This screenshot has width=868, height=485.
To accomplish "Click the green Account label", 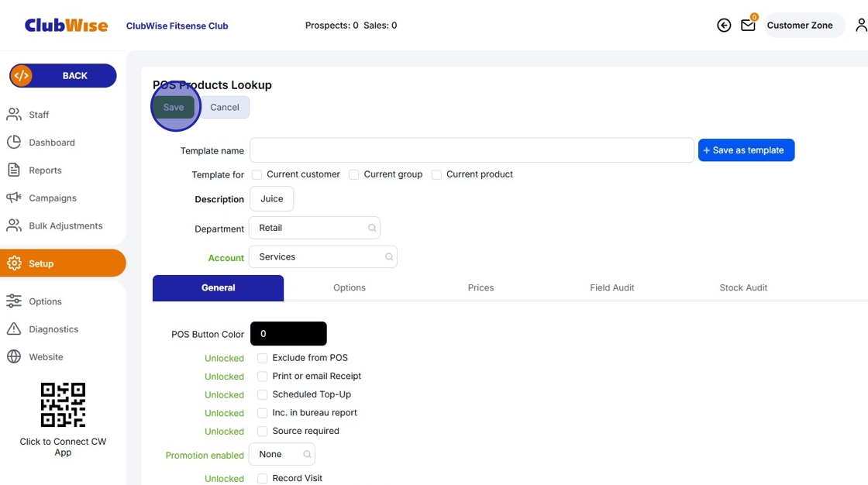I will coord(226,258).
